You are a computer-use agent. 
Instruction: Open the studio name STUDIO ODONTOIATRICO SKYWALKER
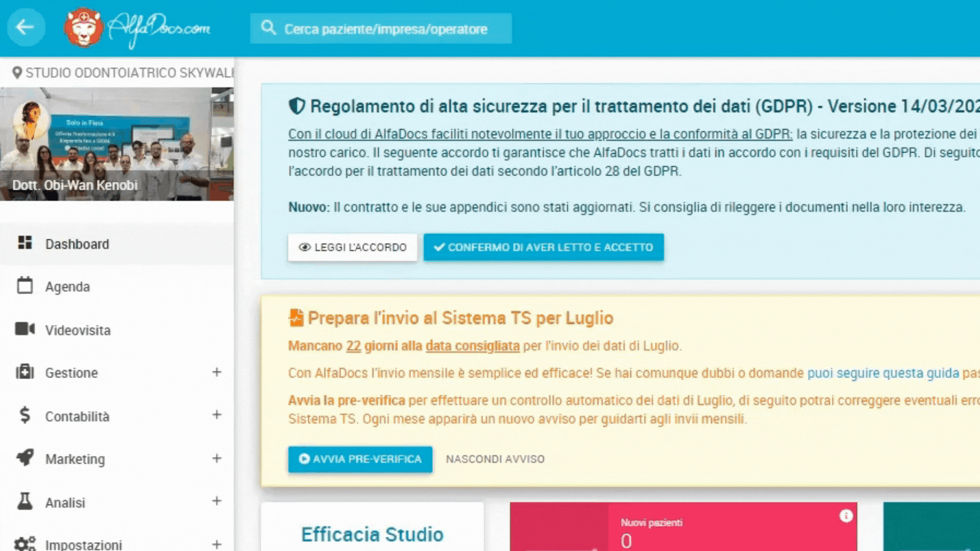coord(130,73)
